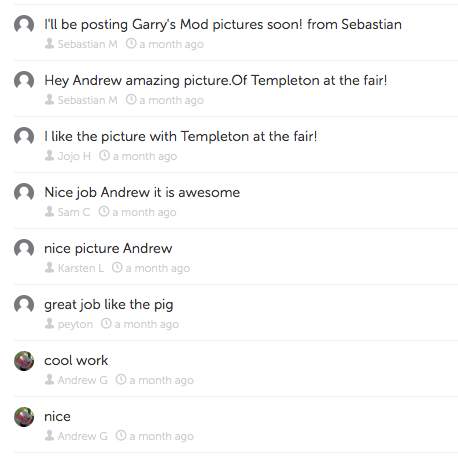Viewport: 458px width, 459px height.
Task: Open Jojo H author name link
Action: [74, 156]
